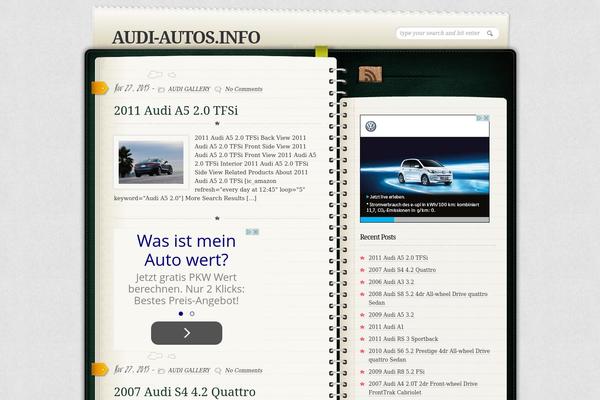This screenshot has height=400, width=600.
Task: Open recent post 2010 Audi S6 5.2 Prestige
Action: (429, 355)
